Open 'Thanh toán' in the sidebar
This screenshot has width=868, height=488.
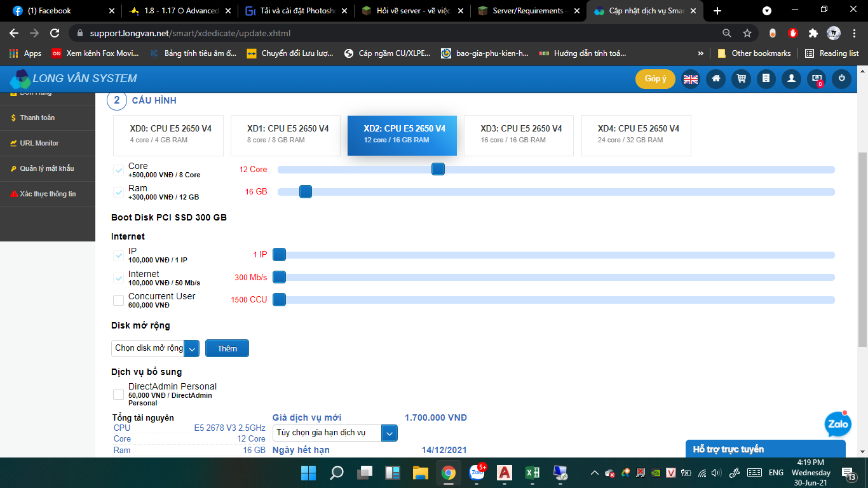coord(48,118)
